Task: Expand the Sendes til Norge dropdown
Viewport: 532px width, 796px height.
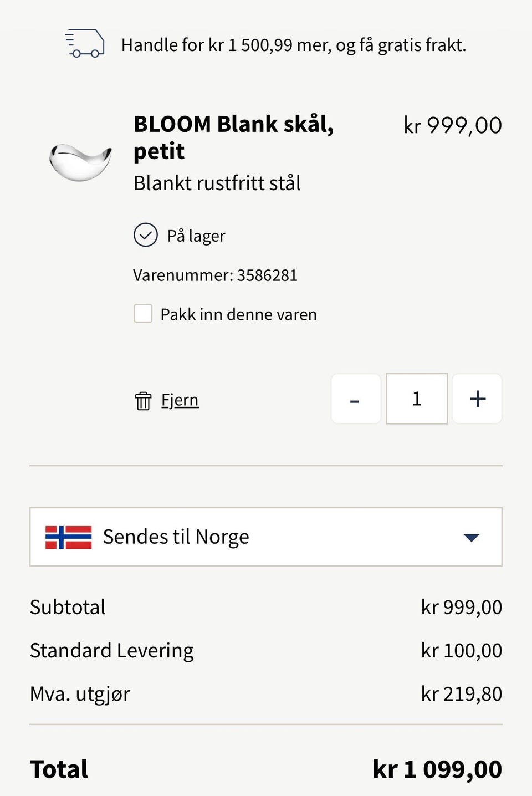Action: 266,537
